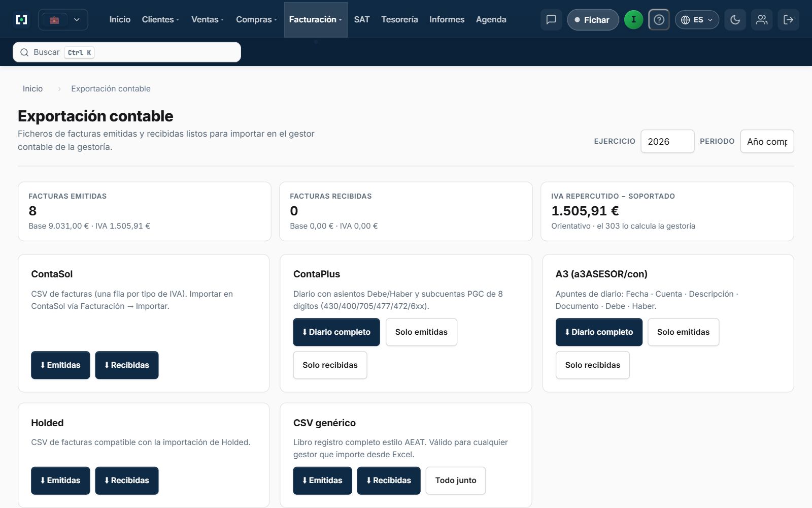Click the search magnifier icon

point(24,52)
